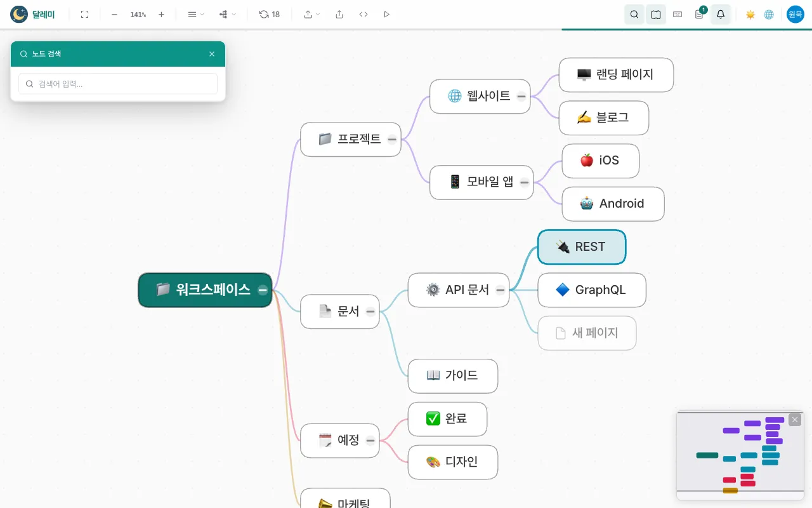Viewport: 812px width, 508px height.
Task: Toggle the minimap button in toolbar
Action: tap(656, 14)
